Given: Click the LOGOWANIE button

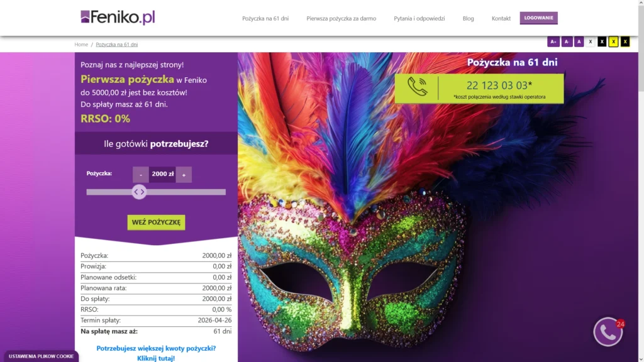Looking at the screenshot, I should click(x=538, y=18).
